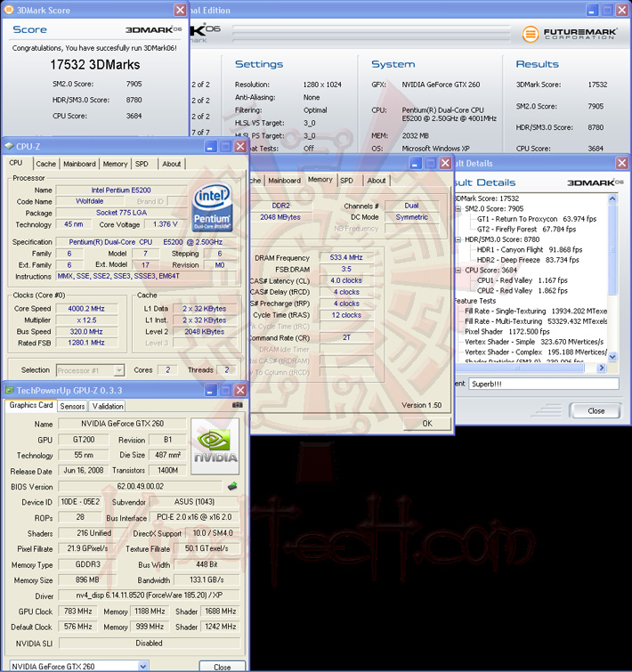Screen dimensions: 632x672
Task: Switch to the Validation tab in GPU-Z
Action: 108,406
